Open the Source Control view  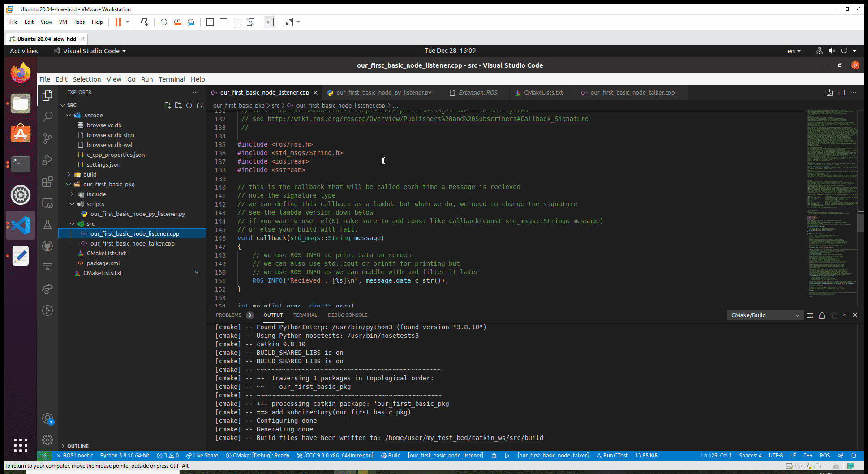point(47,138)
